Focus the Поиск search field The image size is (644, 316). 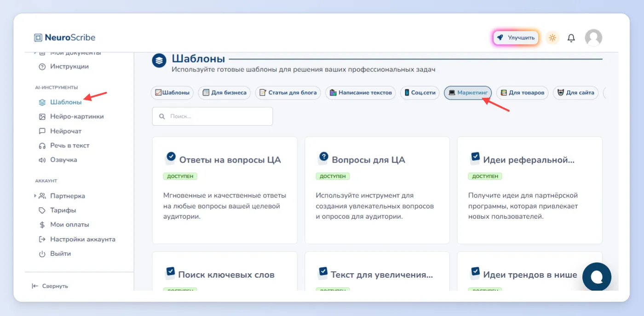[x=213, y=117]
